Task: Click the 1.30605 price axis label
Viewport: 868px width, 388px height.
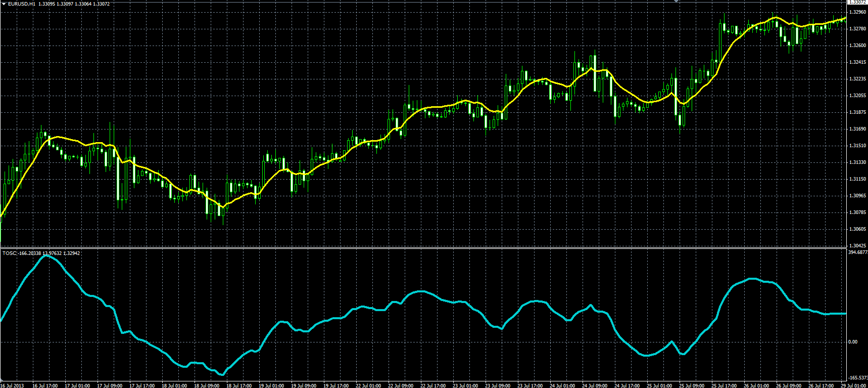Action: click(857, 229)
